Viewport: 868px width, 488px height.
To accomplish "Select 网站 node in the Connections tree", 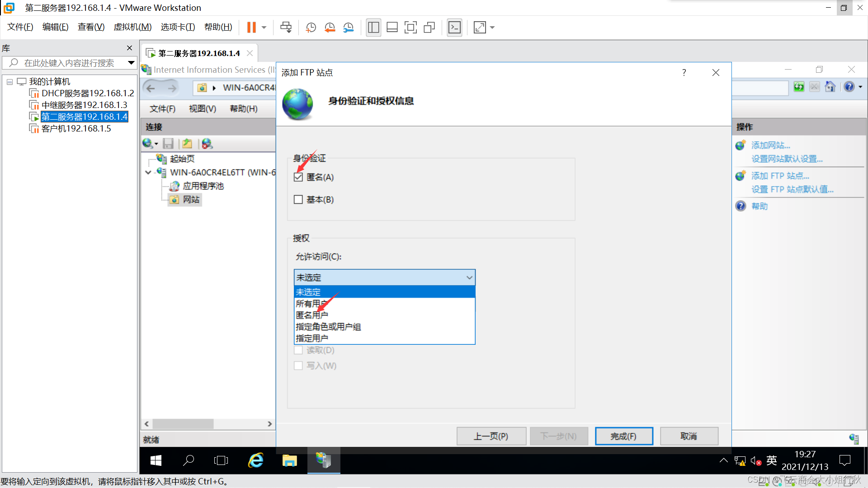I will coord(191,200).
